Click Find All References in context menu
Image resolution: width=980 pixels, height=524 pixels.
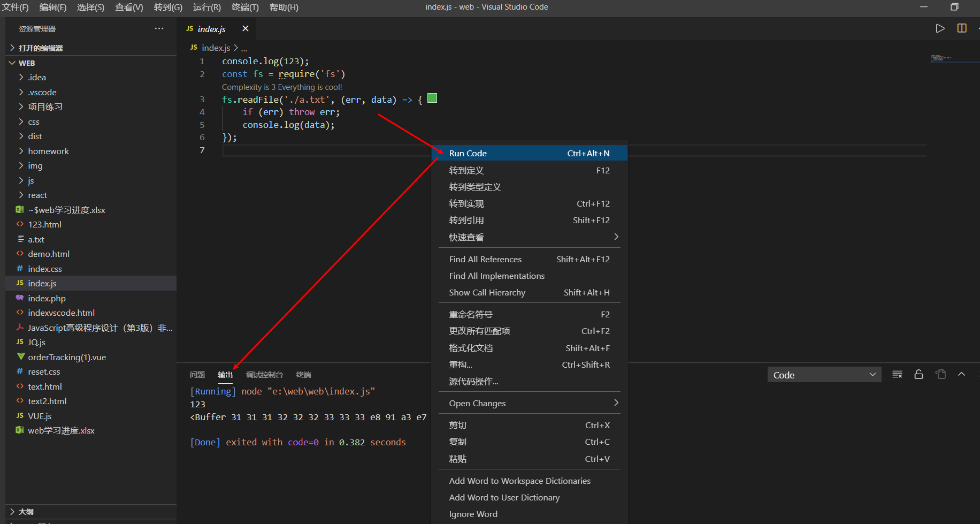click(485, 259)
